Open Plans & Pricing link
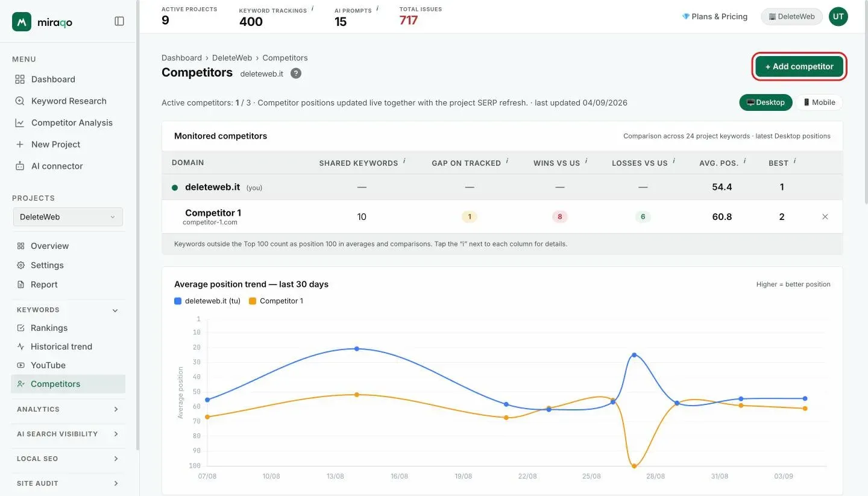 tap(715, 16)
